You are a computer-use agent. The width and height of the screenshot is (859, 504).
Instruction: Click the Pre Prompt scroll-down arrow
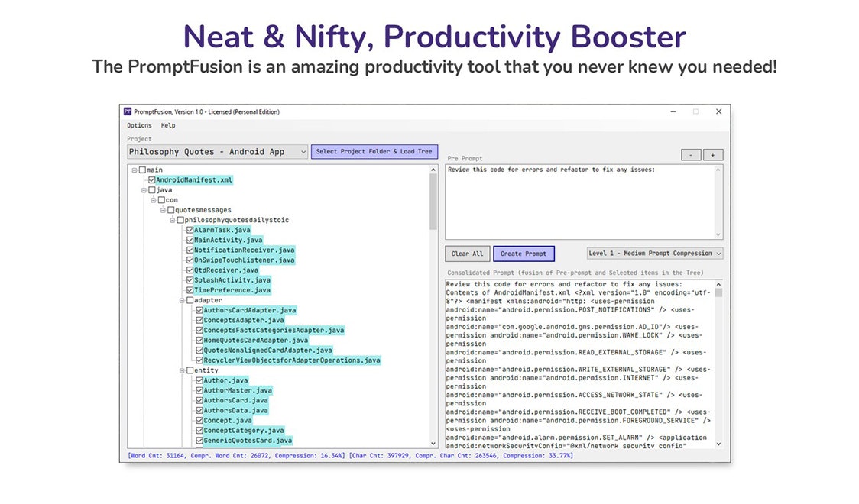click(718, 234)
